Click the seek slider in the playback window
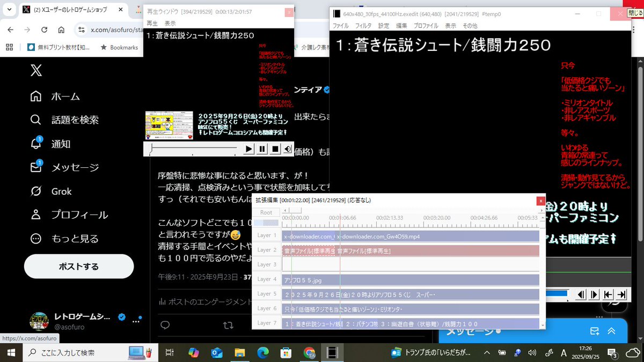This screenshot has width=644, height=362. (194, 149)
